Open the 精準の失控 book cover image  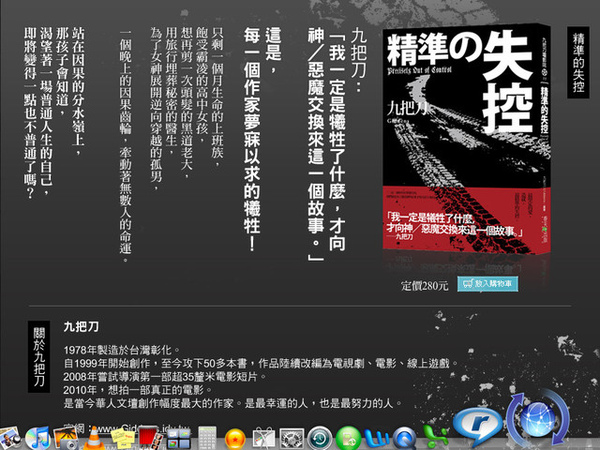[x=467, y=139]
